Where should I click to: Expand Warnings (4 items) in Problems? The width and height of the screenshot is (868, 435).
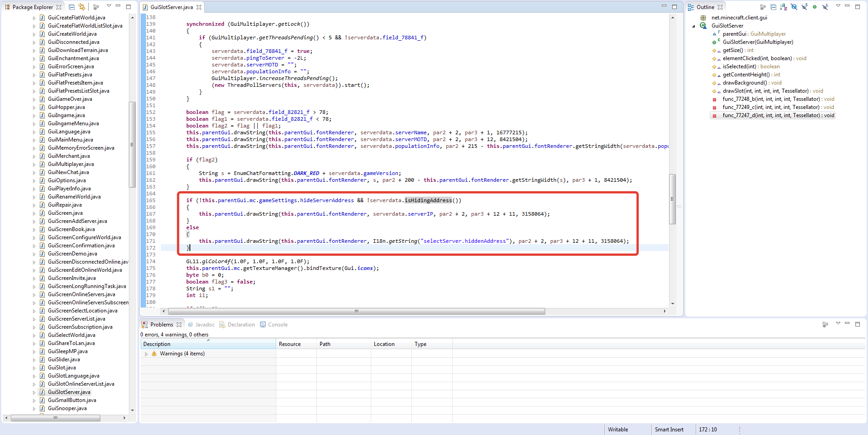pyautogui.click(x=146, y=354)
